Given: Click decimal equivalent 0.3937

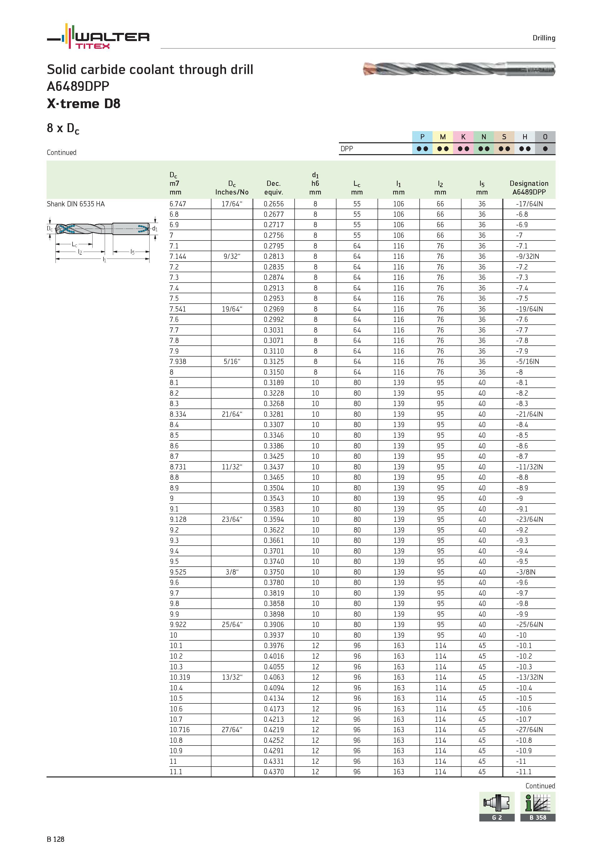Looking at the screenshot, I should tap(274, 635).
